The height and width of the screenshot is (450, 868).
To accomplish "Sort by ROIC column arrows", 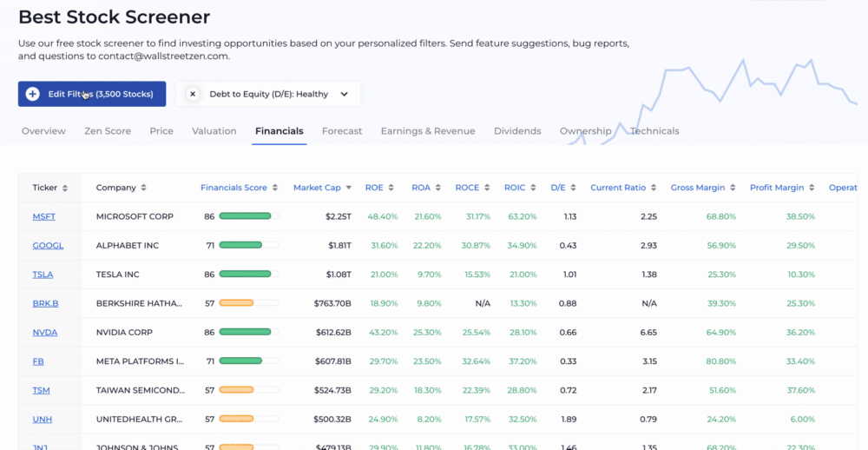I will (x=533, y=188).
